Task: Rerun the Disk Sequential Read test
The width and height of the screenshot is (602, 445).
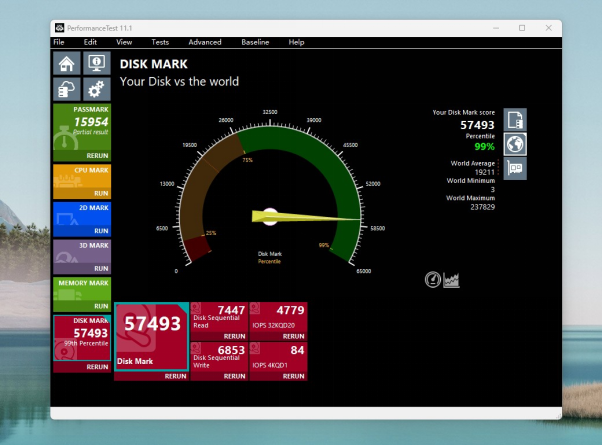Action: tap(234, 336)
